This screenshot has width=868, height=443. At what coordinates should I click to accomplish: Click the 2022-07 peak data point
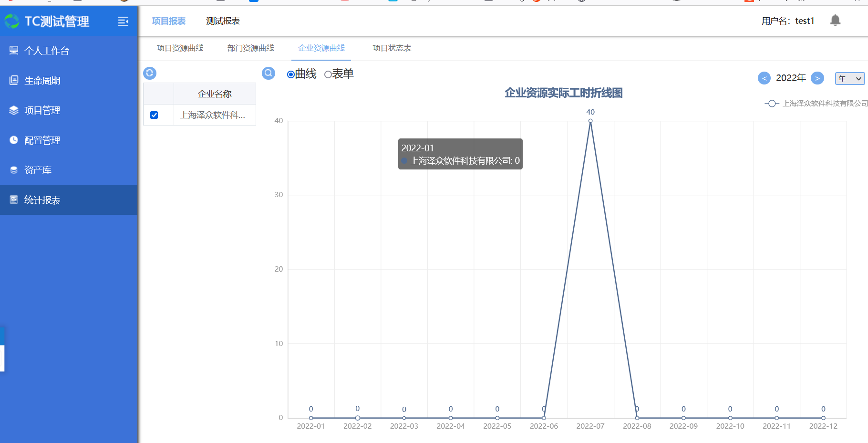(x=590, y=121)
